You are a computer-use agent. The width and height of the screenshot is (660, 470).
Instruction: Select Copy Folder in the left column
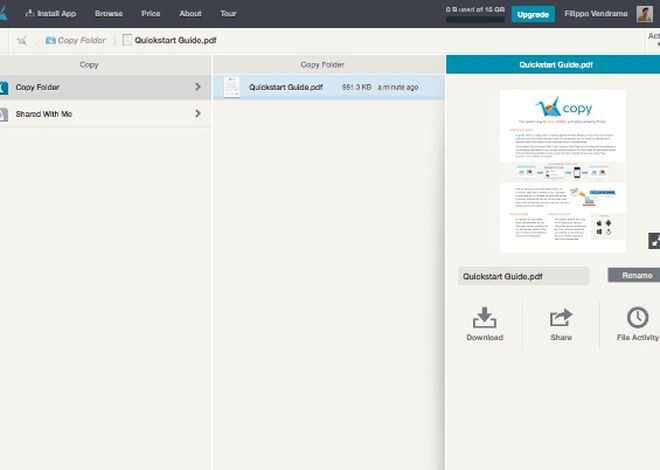[105, 87]
